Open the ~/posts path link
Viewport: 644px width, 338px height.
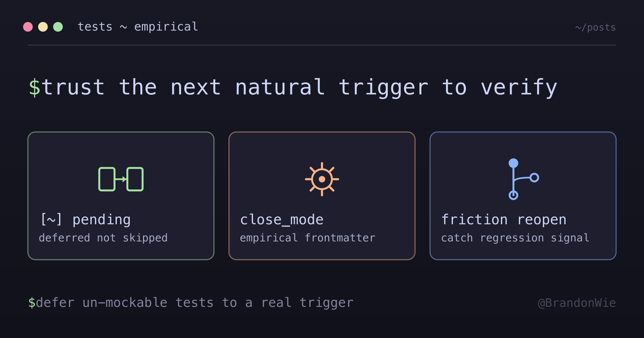(x=595, y=27)
